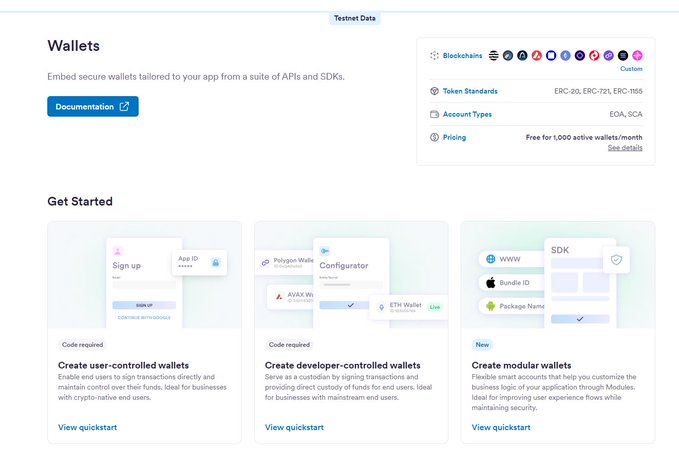Click Free for 1,000 active wallets/month
679x462 pixels.
pos(584,137)
